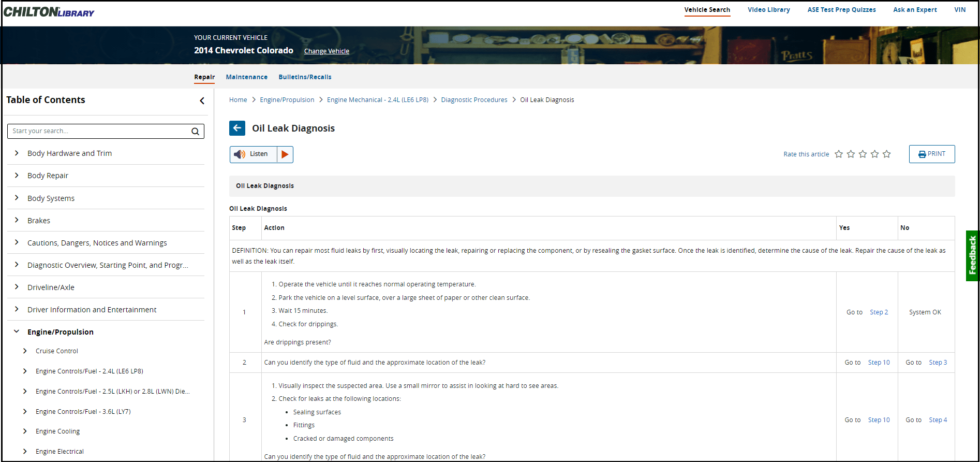Go to Home breadcrumb
The image size is (980, 462).
238,100
